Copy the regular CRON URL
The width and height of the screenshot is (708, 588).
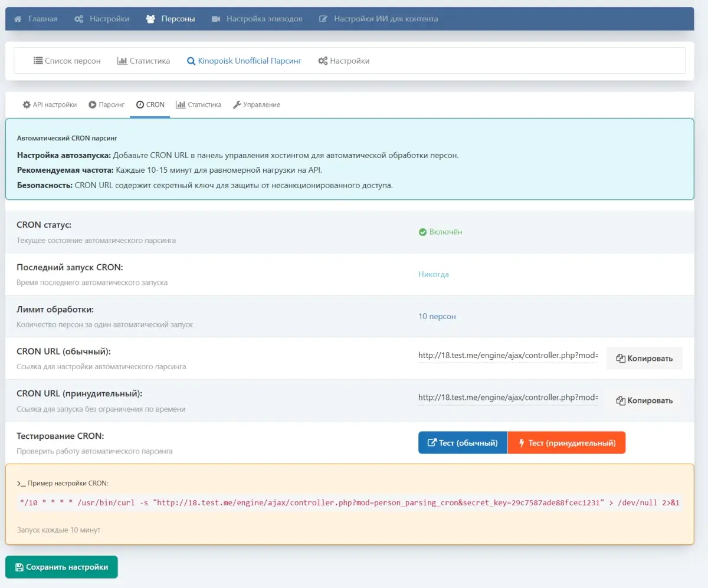(x=644, y=358)
